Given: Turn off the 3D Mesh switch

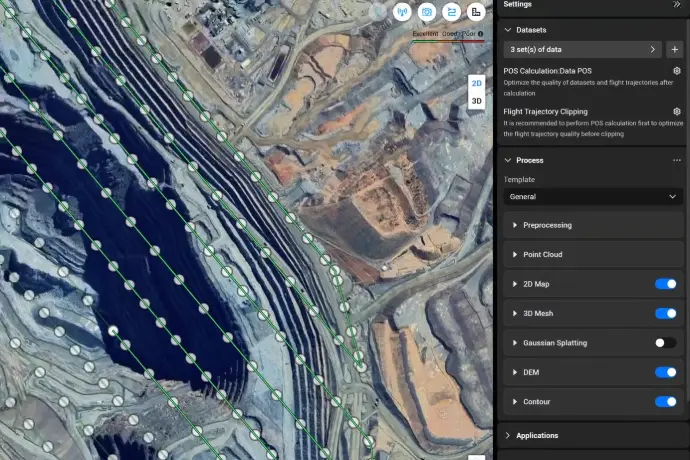Looking at the screenshot, I should pyautogui.click(x=665, y=313).
